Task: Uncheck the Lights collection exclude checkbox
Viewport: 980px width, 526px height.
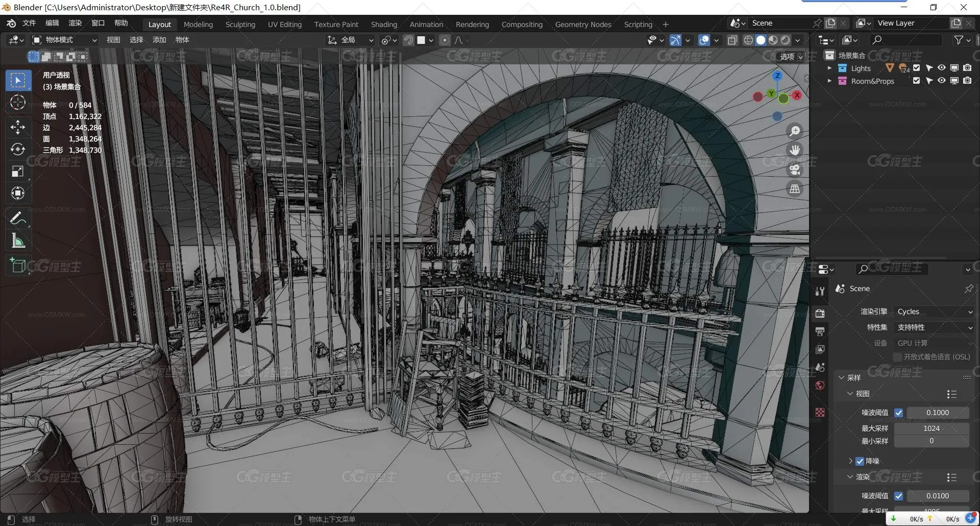Action: (x=916, y=68)
